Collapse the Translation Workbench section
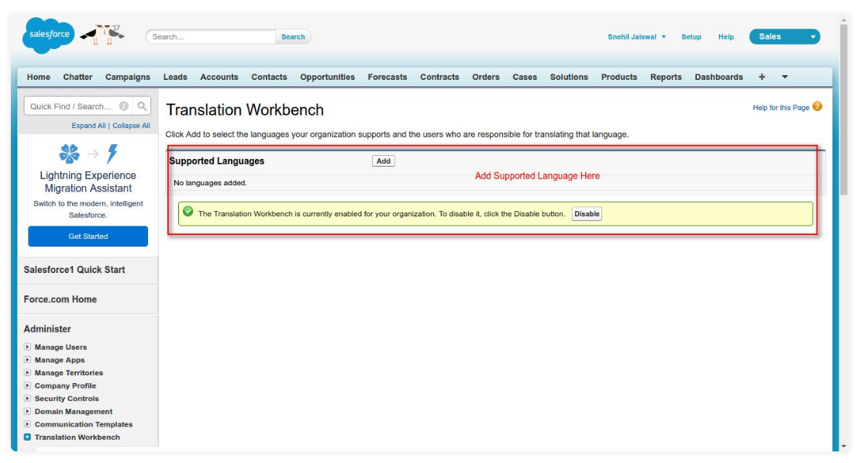This screenshot has height=463, width=868. point(27,437)
